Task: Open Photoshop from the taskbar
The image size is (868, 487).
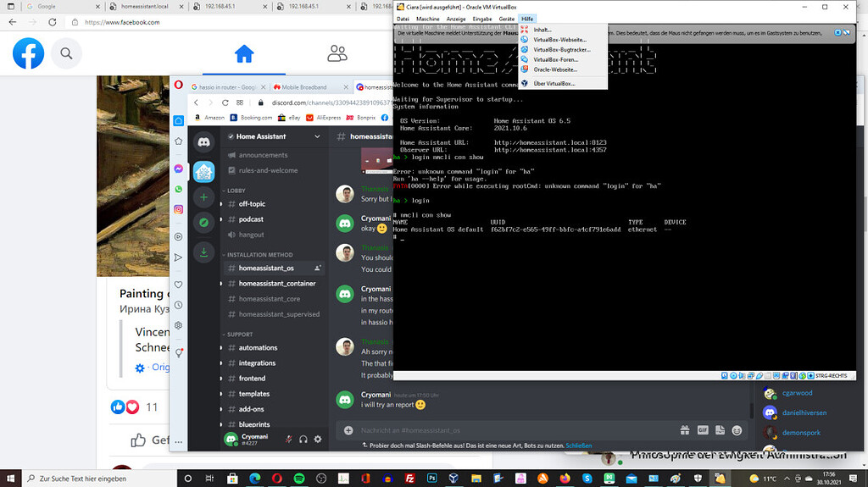Action: click(431, 479)
